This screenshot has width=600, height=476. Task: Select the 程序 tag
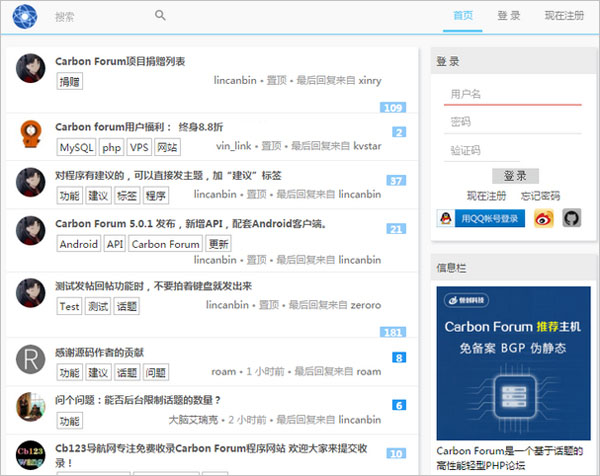(x=156, y=196)
